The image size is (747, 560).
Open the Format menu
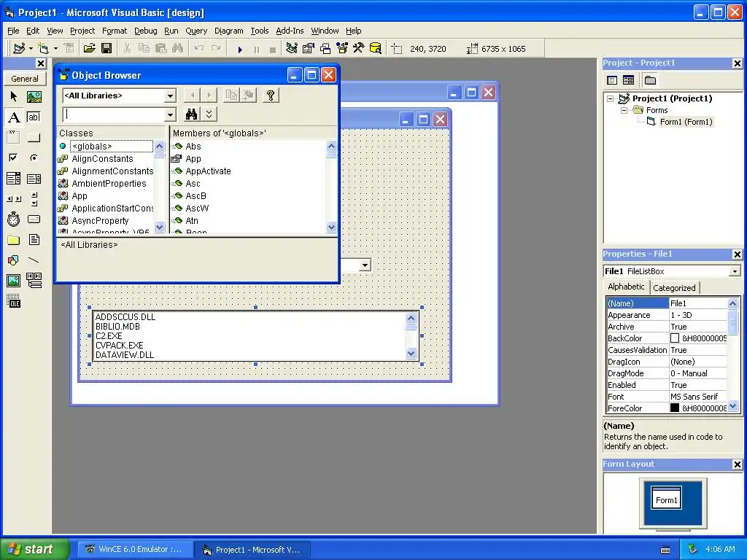(115, 31)
